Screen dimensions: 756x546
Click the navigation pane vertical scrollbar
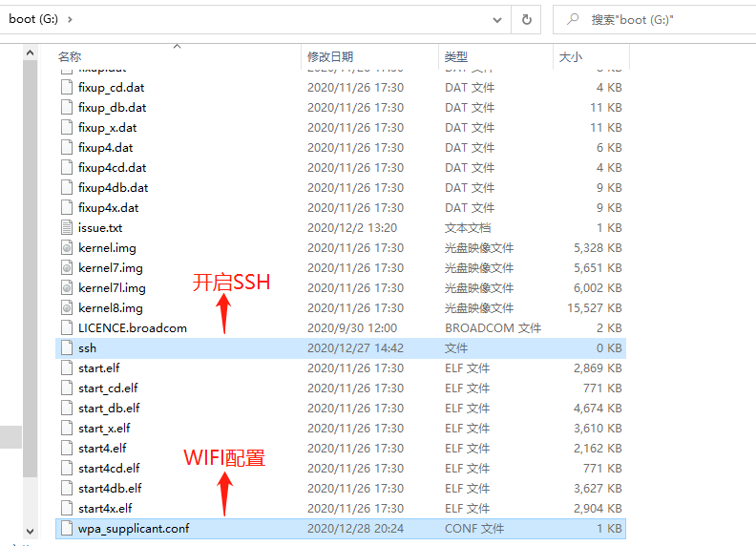tap(31, 286)
